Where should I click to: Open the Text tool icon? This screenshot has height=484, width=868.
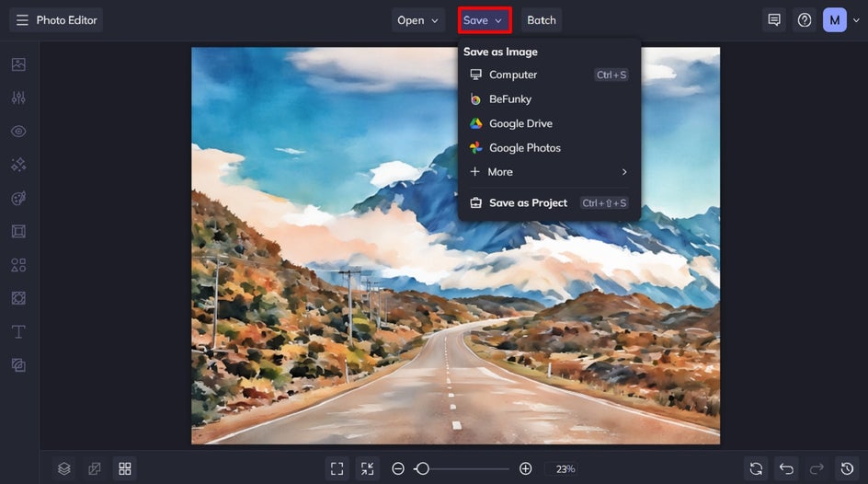coord(18,331)
